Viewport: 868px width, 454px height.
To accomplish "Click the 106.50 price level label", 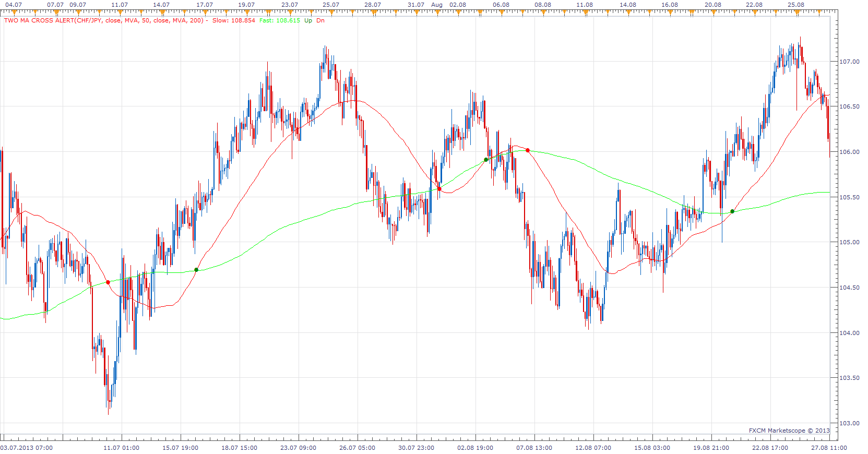I will tap(849, 106).
